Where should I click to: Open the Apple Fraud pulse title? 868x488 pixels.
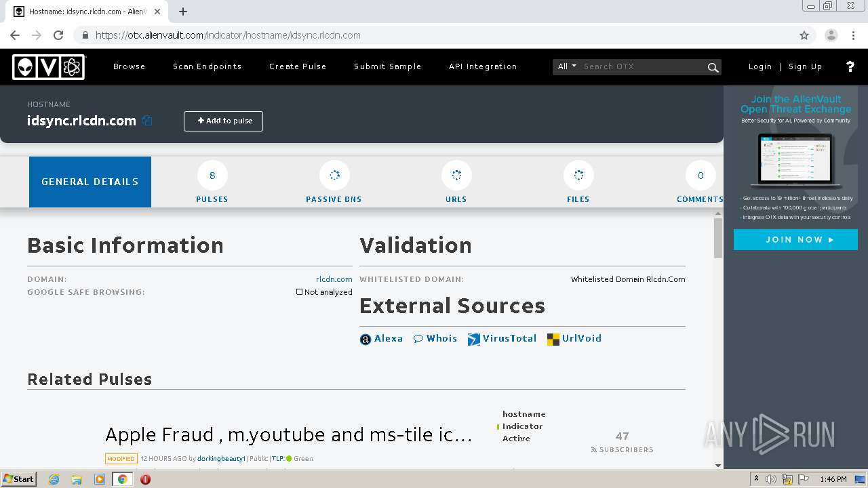289,434
